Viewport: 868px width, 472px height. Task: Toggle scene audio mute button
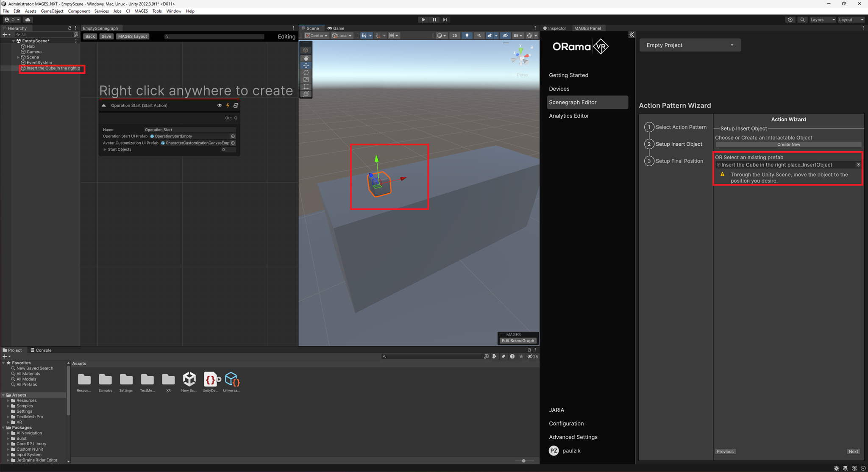(479, 36)
